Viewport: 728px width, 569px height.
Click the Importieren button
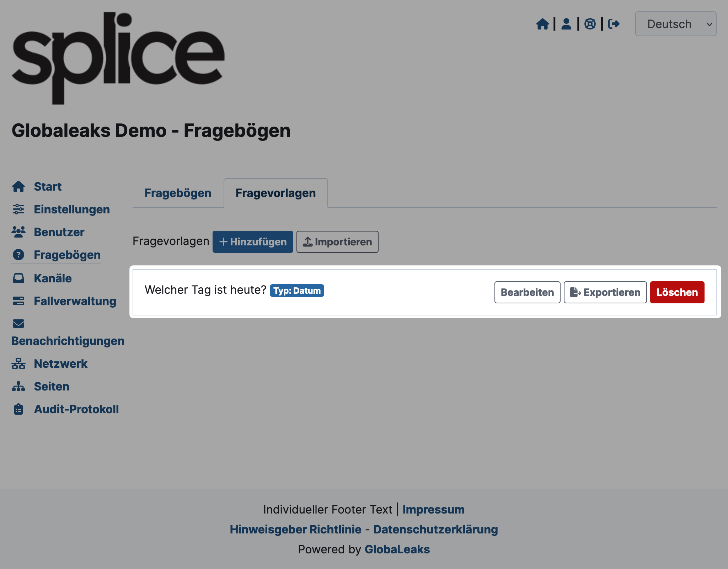pyautogui.click(x=337, y=242)
